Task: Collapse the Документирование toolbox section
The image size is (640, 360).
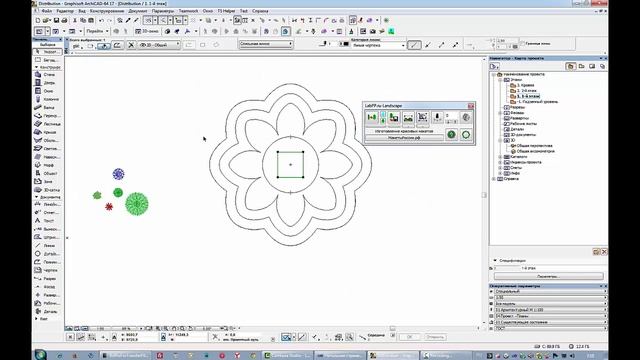Action: [x=36, y=197]
